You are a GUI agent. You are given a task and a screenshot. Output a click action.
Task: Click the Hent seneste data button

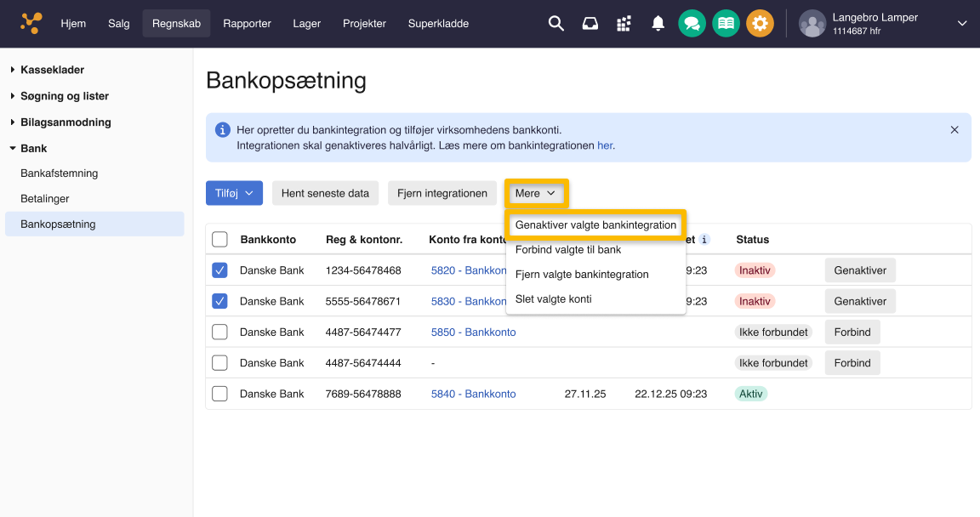[x=325, y=193]
